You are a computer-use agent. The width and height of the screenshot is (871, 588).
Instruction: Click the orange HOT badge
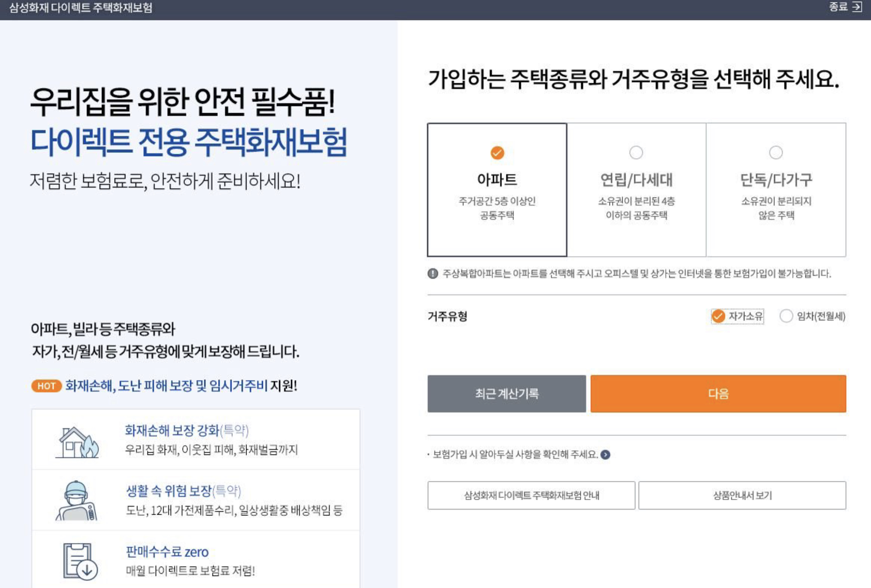pos(46,386)
